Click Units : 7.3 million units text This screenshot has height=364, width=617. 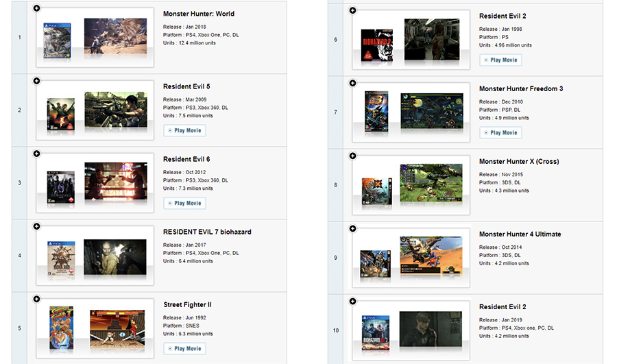(x=188, y=189)
